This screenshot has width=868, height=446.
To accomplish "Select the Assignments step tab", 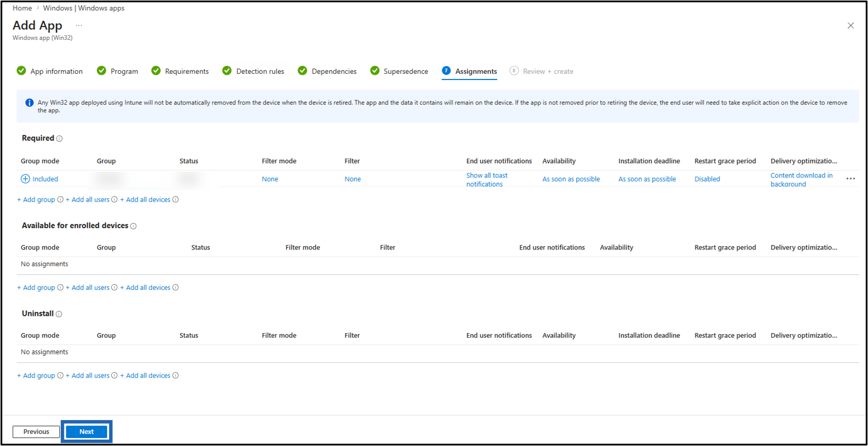I will click(x=469, y=71).
